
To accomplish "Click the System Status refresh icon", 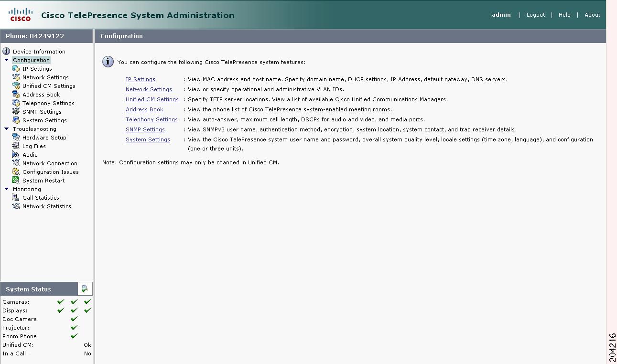I will 85,289.
